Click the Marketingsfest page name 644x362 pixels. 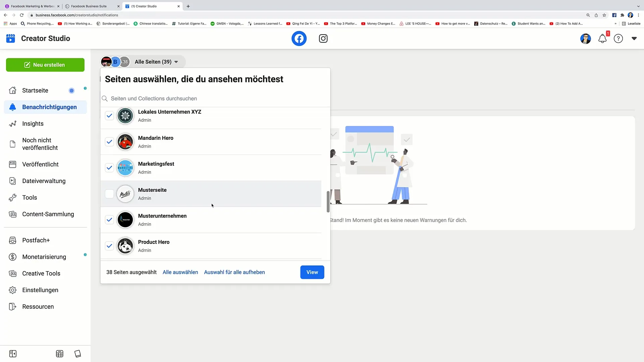click(156, 164)
